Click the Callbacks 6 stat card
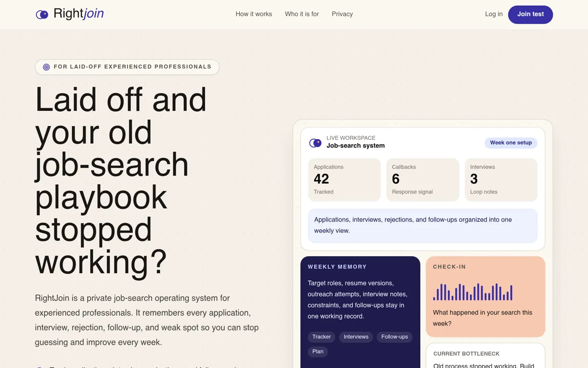 click(x=423, y=180)
